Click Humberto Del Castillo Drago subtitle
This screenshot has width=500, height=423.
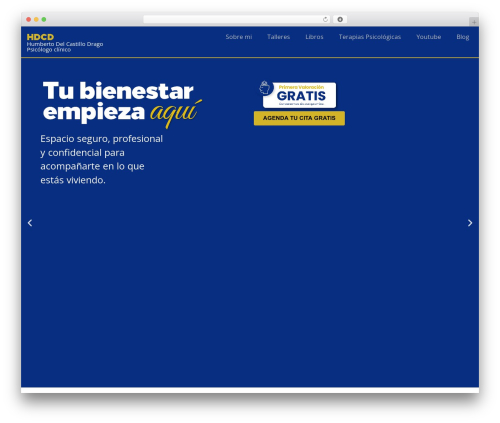pos(65,44)
